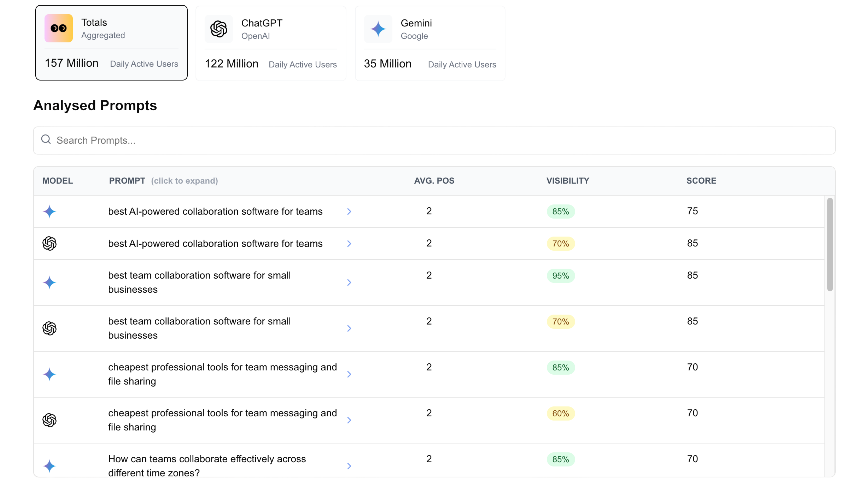Click the search magnifier icon
The image size is (868, 488).
[46, 139]
